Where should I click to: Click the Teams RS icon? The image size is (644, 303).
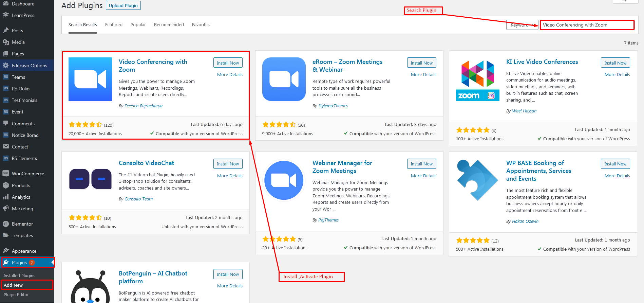click(6, 77)
